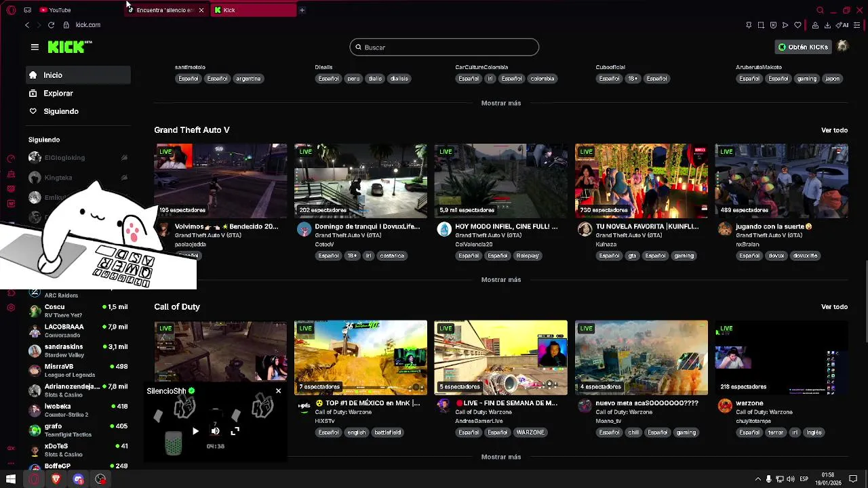The height and width of the screenshot is (488, 868).
Task: Open the 'Domingo de tranqui' stream thumbnail
Action: [x=361, y=180]
